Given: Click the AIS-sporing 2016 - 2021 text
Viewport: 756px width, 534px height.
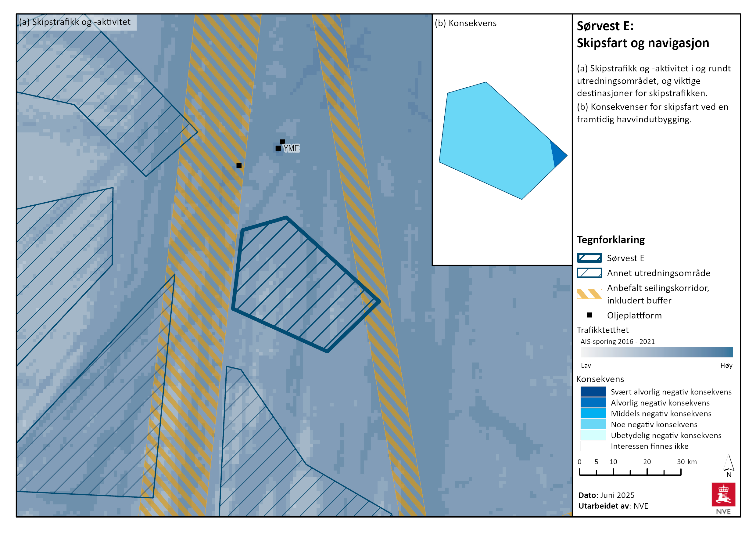Looking at the screenshot, I should [617, 341].
